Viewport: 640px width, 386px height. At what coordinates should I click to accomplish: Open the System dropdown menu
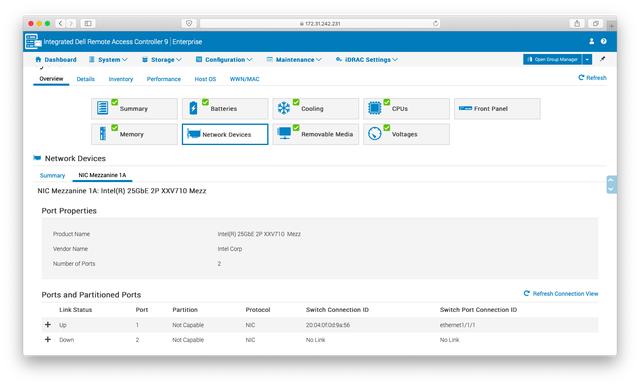(x=108, y=60)
